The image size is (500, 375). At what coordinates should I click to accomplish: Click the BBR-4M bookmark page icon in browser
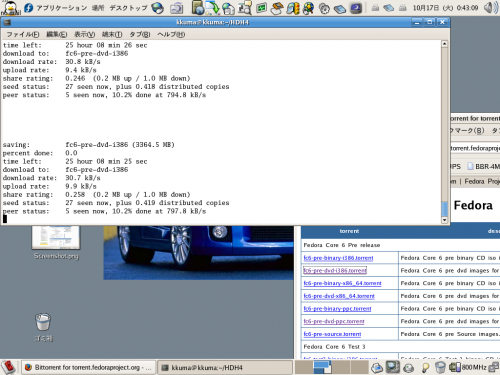(x=470, y=166)
